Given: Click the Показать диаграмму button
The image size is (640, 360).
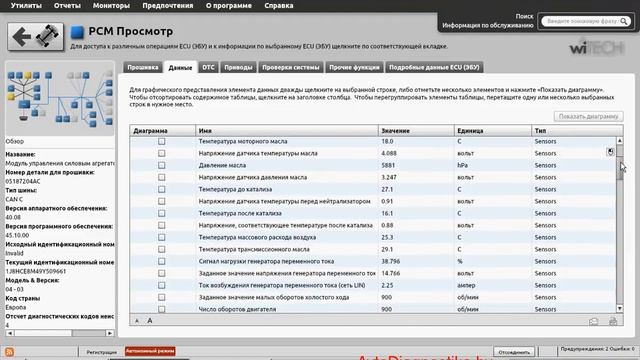Looking at the screenshot, I should point(589,116).
